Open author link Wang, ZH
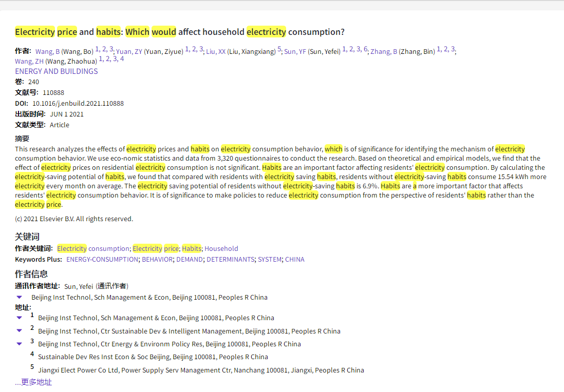The width and height of the screenshot is (564, 392). (x=29, y=62)
